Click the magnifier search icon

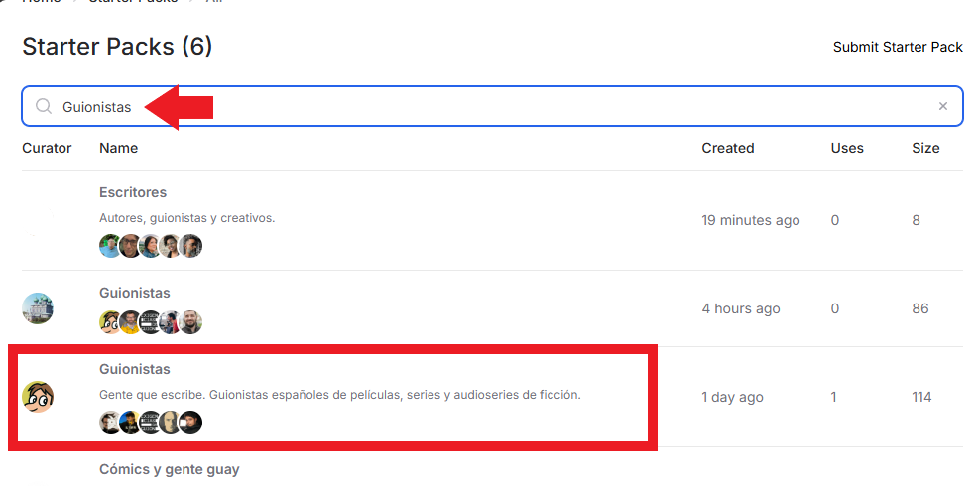click(43, 107)
